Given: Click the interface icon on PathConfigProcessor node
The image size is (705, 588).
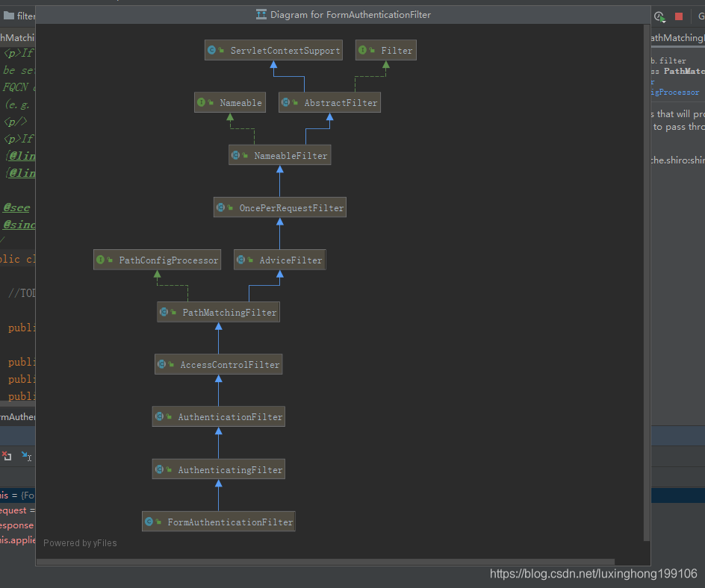Looking at the screenshot, I should (102, 260).
